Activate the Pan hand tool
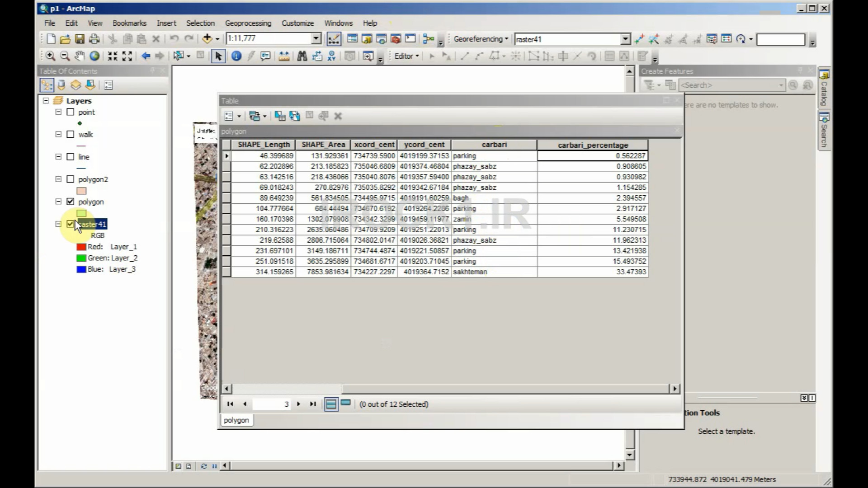The image size is (868, 488). (x=80, y=56)
